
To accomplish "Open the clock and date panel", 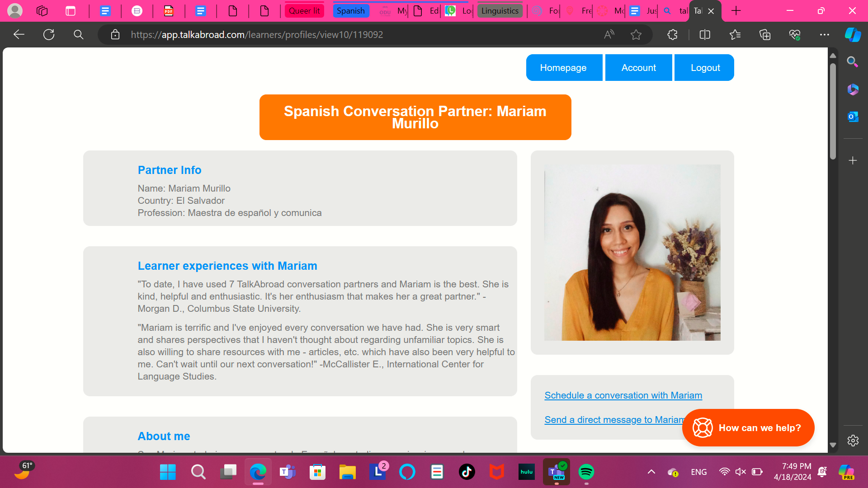I will tap(793, 472).
